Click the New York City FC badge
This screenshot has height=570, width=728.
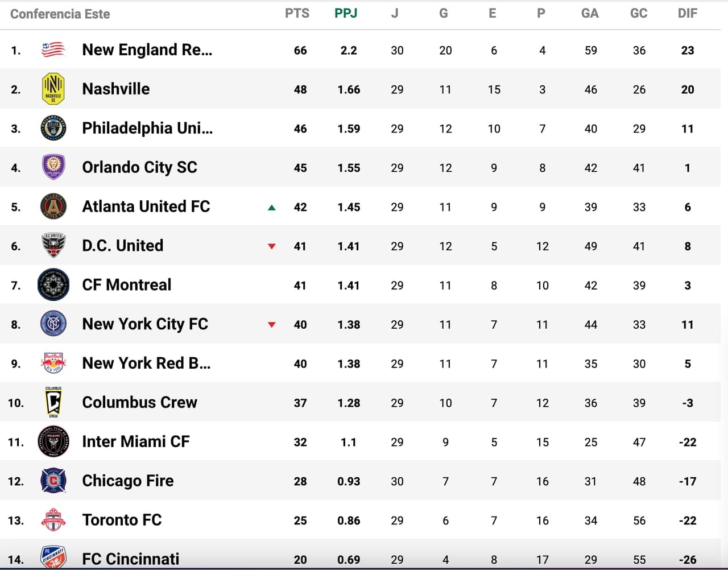click(53, 324)
